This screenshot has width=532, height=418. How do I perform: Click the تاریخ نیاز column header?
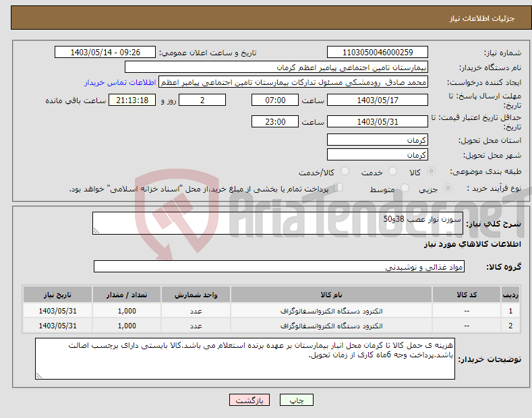pyautogui.click(x=57, y=295)
